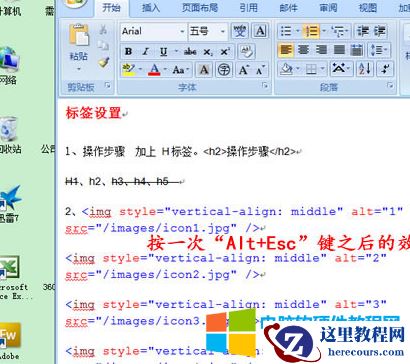Click the enclosed character icon
This screenshot has height=364, width=410.
pyautogui.click(x=224, y=70)
